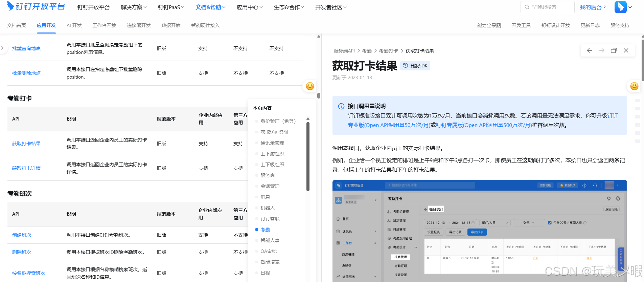Click the page contents panel scrollbar

point(308,156)
